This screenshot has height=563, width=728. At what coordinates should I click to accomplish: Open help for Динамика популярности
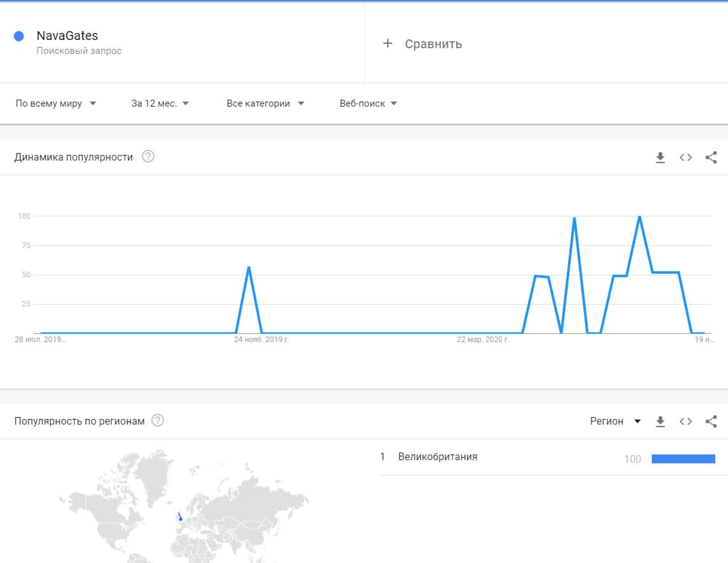coord(148,157)
